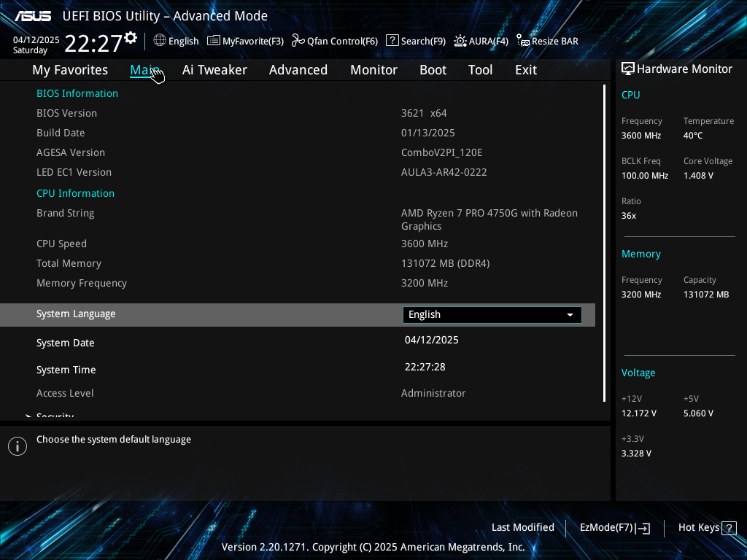
Task: Click the ASUS logo
Action: coord(33,16)
